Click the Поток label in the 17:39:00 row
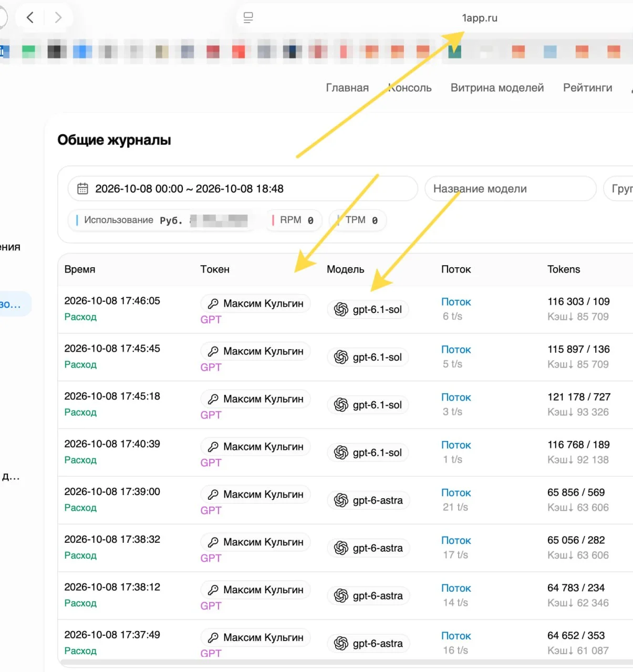Screen dimensions: 633x672 pyautogui.click(x=456, y=492)
